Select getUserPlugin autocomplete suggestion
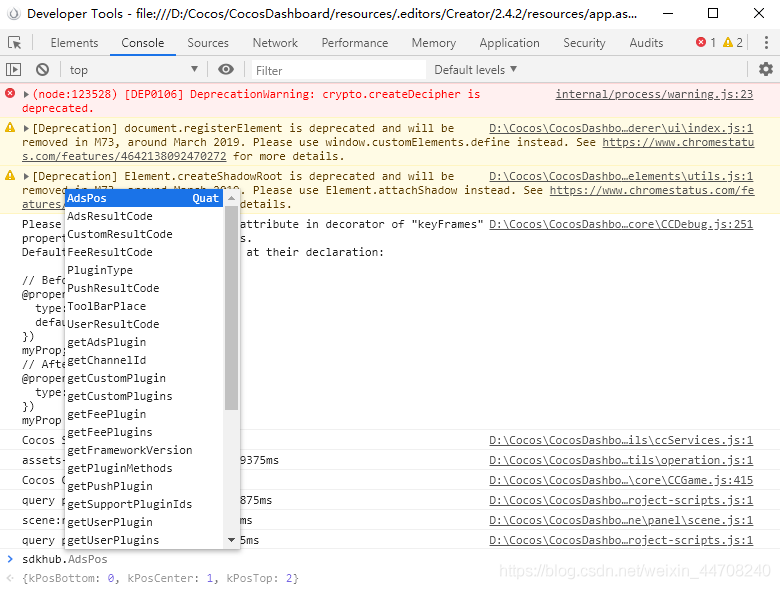Viewport: 780px width, 589px height. 144,522
